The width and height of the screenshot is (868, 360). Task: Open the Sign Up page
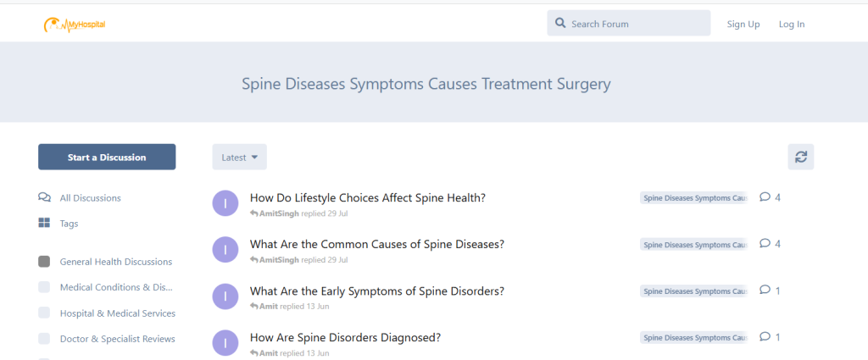tap(743, 24)
